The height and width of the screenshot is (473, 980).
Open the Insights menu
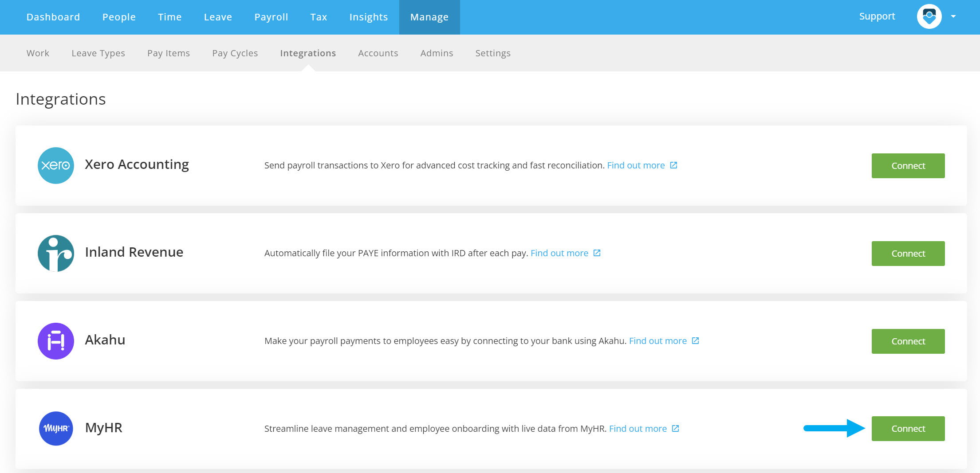click(369, 17)
